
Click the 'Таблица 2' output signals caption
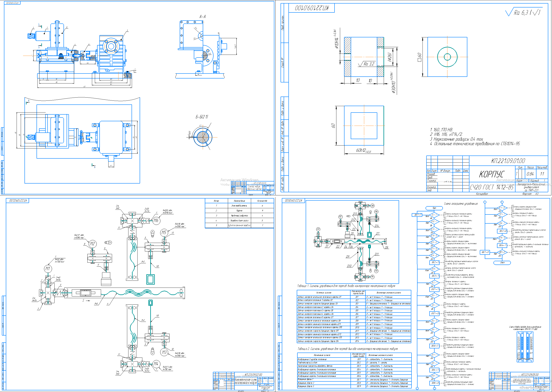click(347, 349)
